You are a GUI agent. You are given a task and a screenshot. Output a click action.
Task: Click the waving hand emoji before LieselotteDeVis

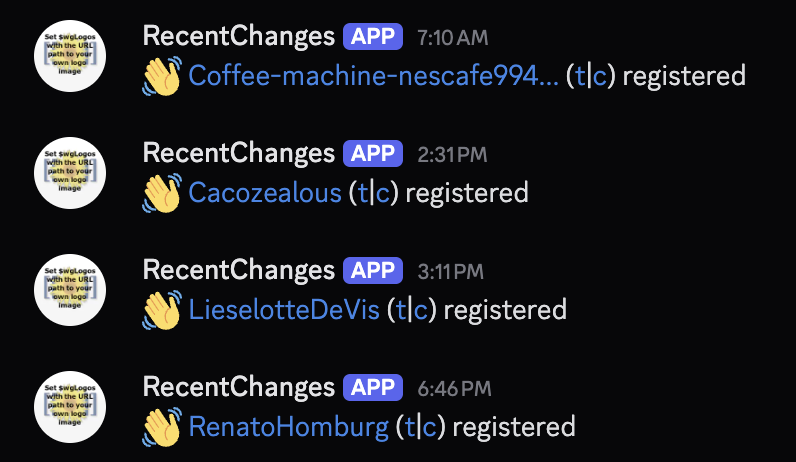click(x=161, y=310)
